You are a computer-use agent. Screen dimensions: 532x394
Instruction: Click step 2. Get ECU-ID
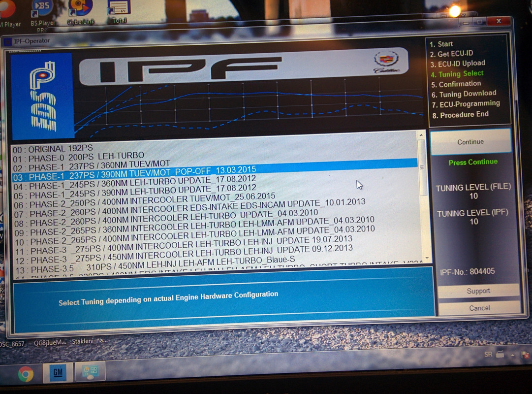451,54
